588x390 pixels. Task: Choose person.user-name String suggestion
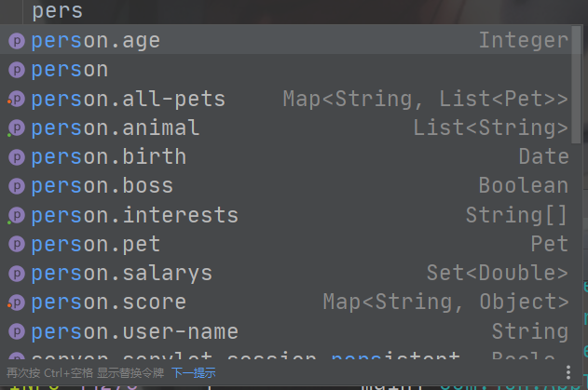tap(280, 332)
